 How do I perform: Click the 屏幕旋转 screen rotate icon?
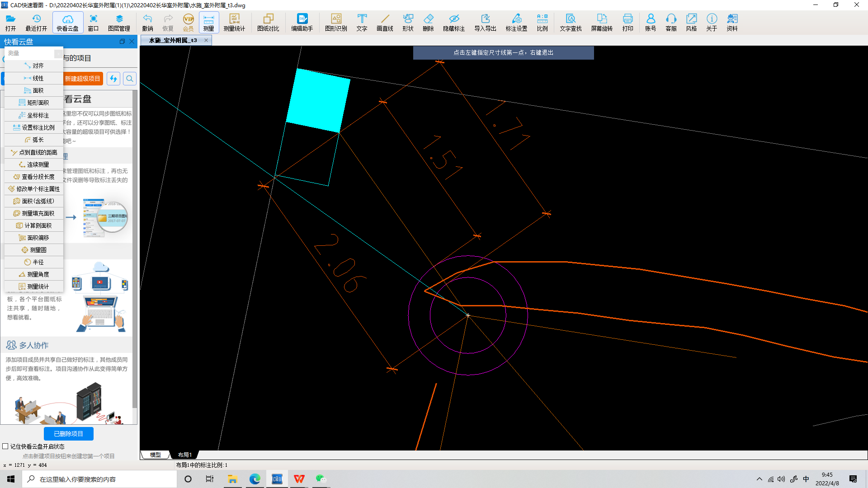[602, 22]
